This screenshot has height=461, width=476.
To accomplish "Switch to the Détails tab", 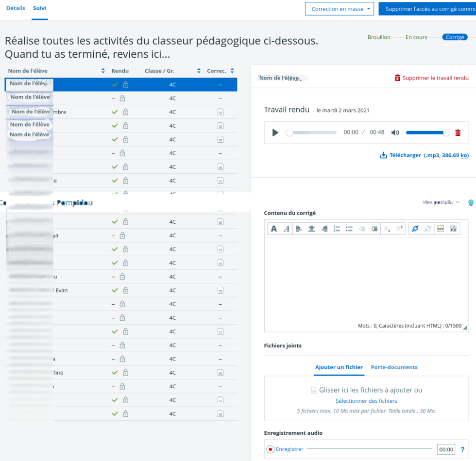I will pos(16,8).
